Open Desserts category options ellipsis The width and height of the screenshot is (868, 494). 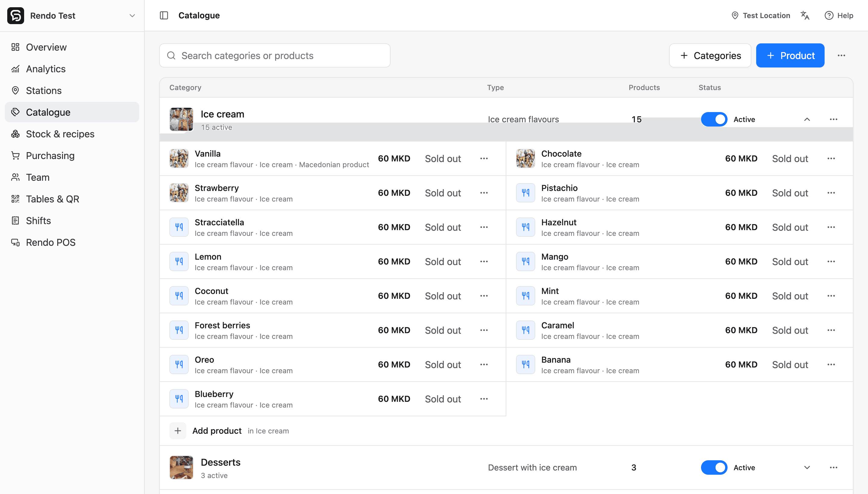(x=833, y=467)
